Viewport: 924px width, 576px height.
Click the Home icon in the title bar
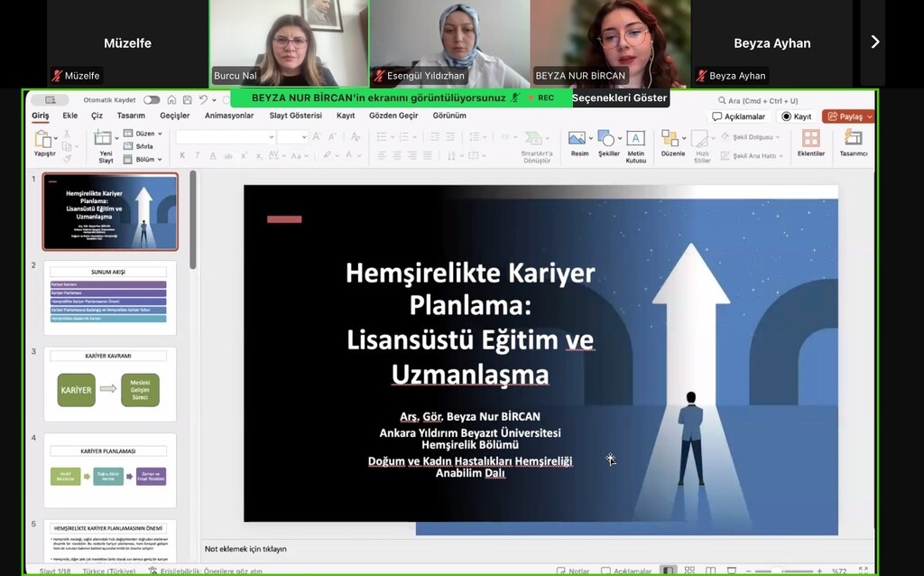(171, 99)
